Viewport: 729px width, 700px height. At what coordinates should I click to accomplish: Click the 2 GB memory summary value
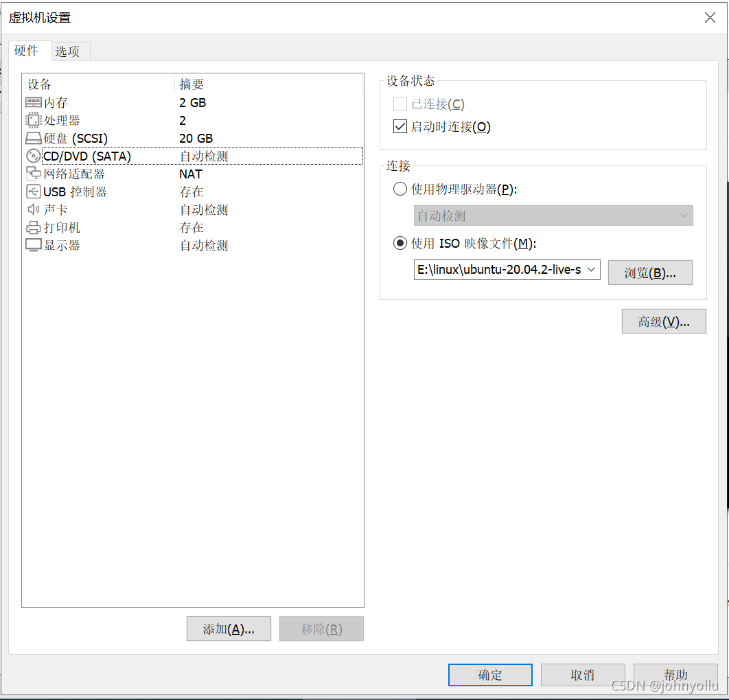point(192,102)
